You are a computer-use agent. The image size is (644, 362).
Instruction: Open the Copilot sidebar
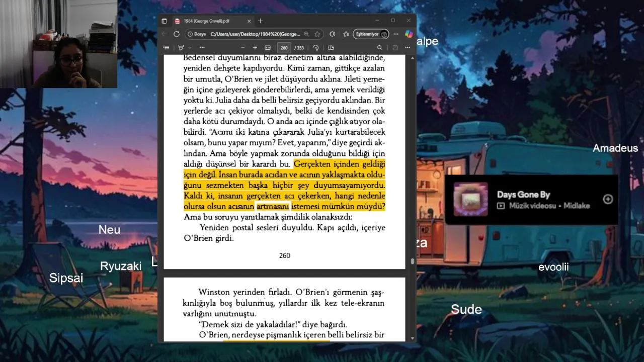[409, 34]
